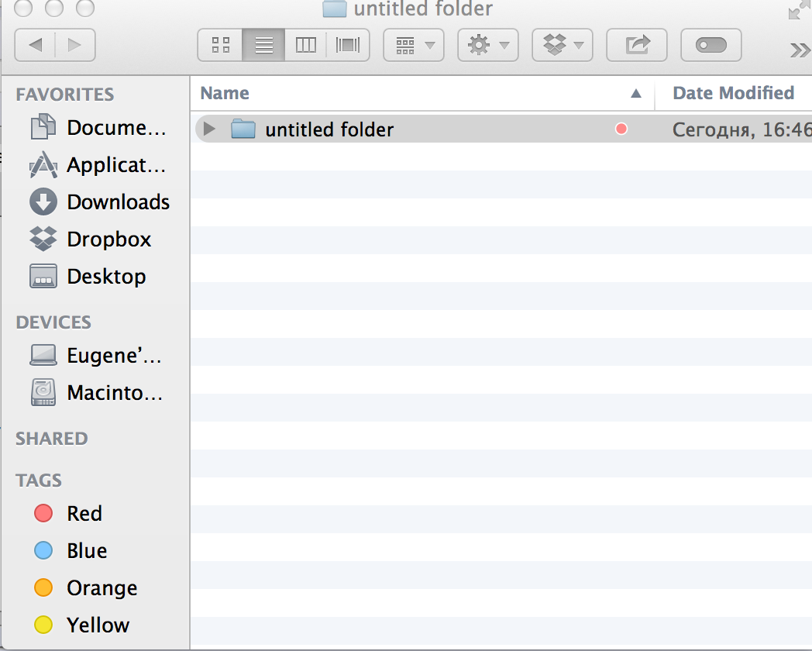This screenshot has height=651, width=812.
Task: Open Documents in the sidebar
Action: point(98,127)
